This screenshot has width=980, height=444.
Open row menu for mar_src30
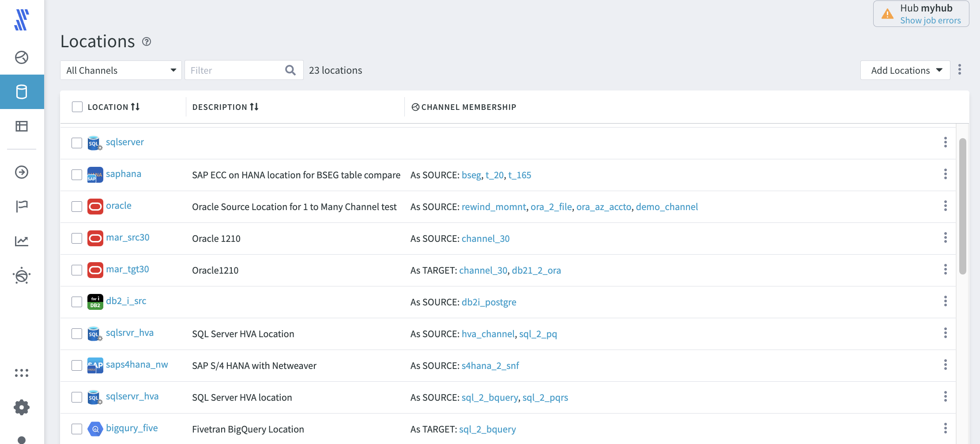point(946,237)
